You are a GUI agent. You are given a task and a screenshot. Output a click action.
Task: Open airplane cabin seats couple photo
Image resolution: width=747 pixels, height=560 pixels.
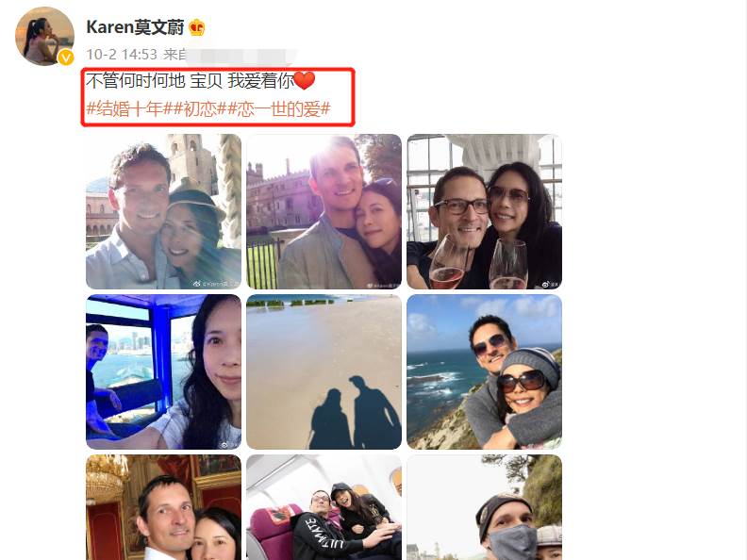pos(324,507)
